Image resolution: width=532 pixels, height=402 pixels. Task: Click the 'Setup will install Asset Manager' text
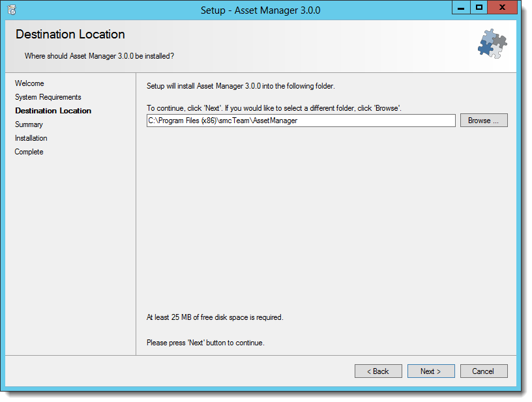coord(241,86)
